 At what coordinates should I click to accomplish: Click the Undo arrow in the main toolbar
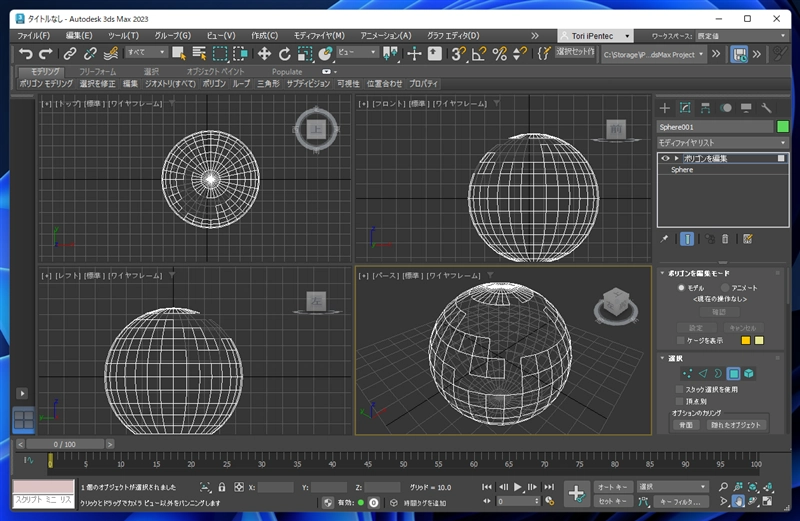point(26,53)
